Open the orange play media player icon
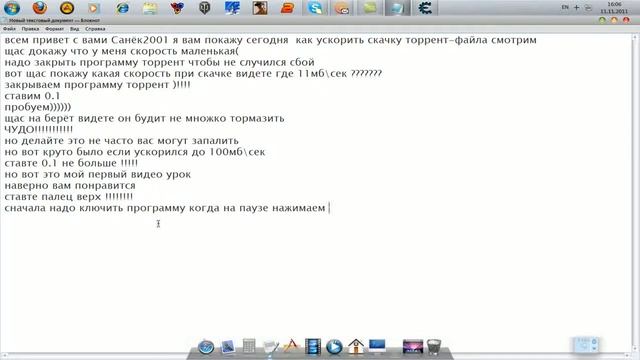 (94, 8)
